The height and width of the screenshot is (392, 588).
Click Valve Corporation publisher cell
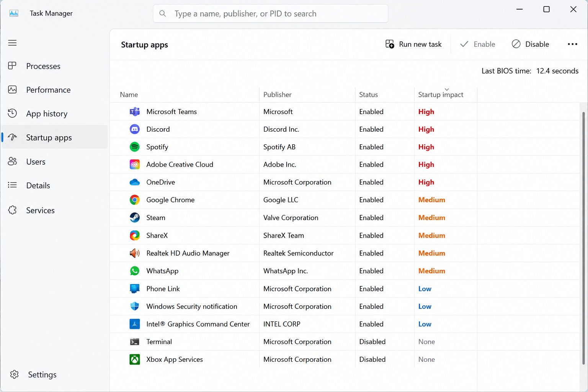click(x=291, y=217)
